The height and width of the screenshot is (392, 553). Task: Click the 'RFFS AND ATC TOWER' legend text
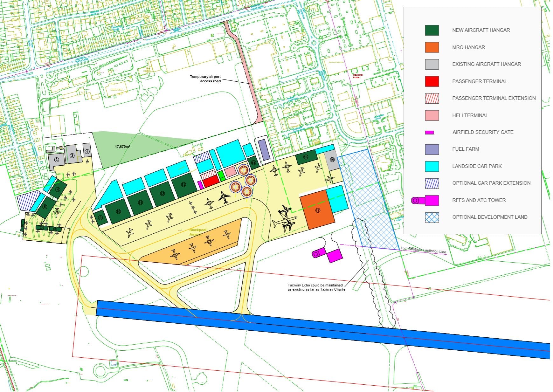coord(479,200)
